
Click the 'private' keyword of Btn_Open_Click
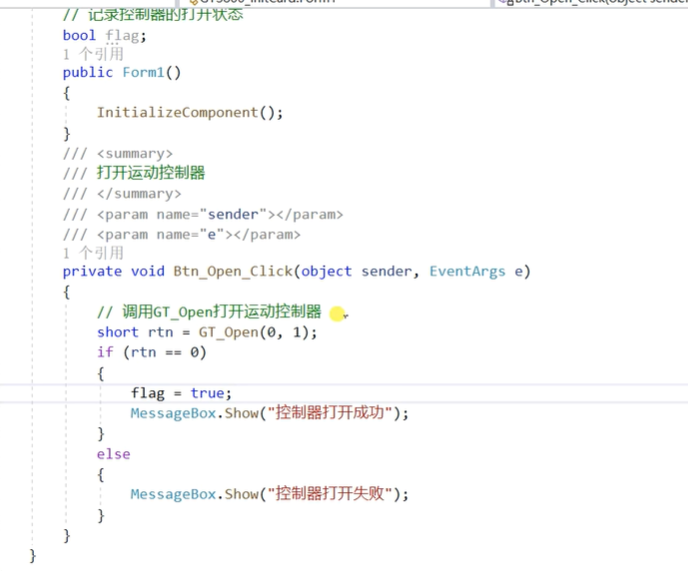(x=92, y=271)
